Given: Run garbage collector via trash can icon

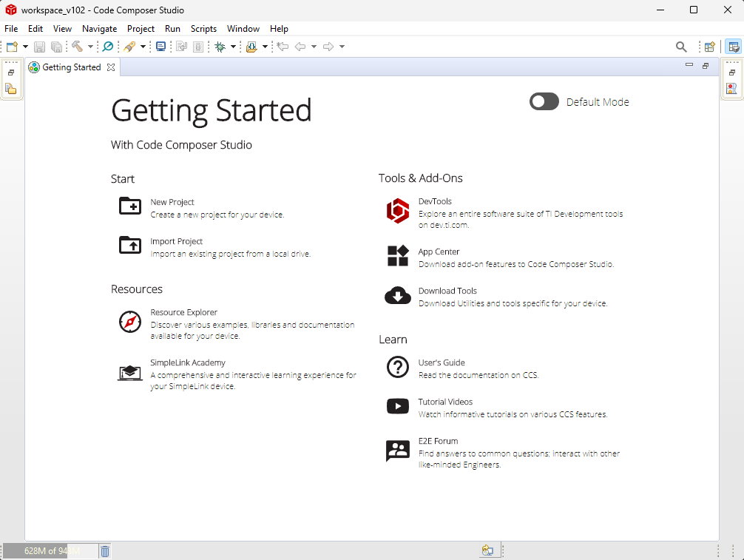Looking at the screenshot, I should [105, 551].
